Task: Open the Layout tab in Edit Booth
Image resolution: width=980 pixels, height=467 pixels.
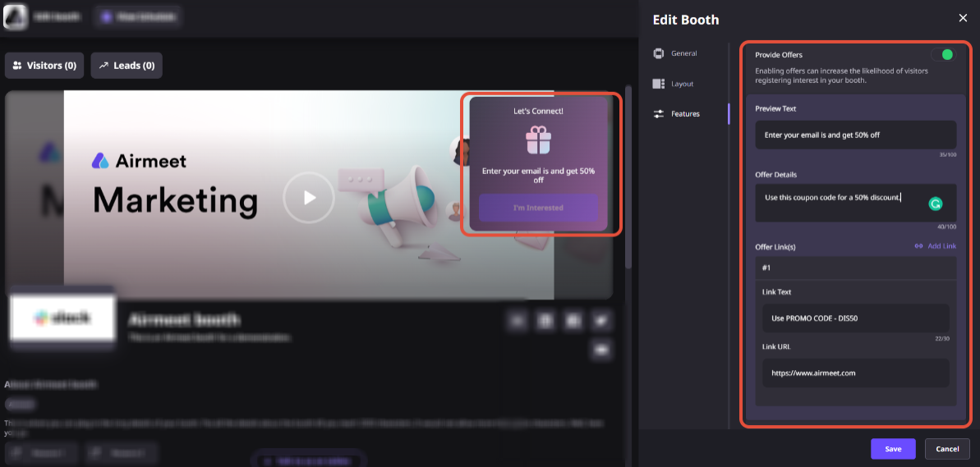Action: click(x=682, y=84)
